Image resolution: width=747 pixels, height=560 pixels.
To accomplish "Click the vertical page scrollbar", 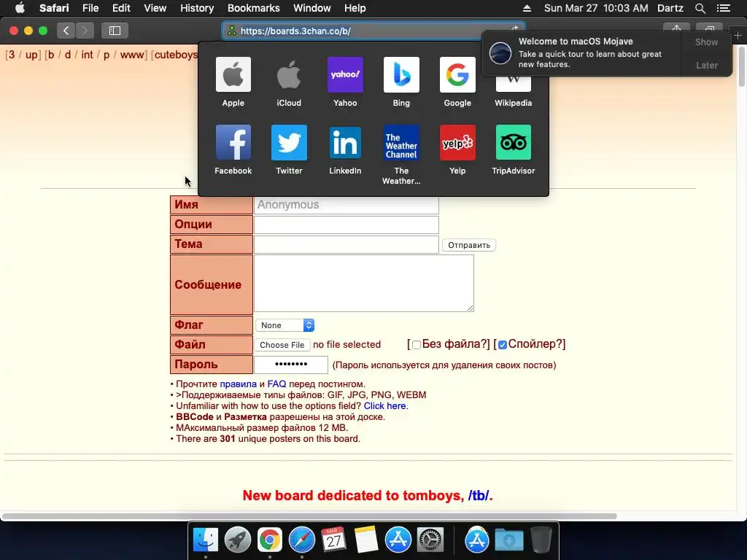I will [x=742, y=66].
